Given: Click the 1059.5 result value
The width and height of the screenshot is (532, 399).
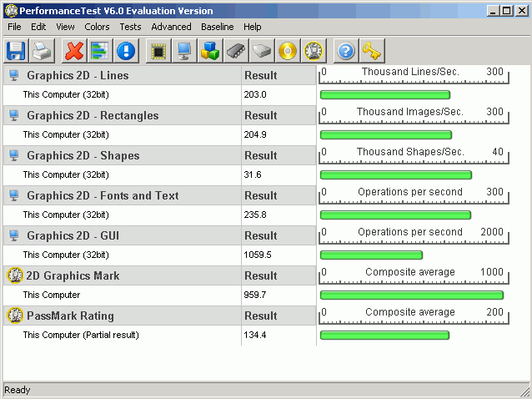Looking at the screenshot, I should [258, 255].
